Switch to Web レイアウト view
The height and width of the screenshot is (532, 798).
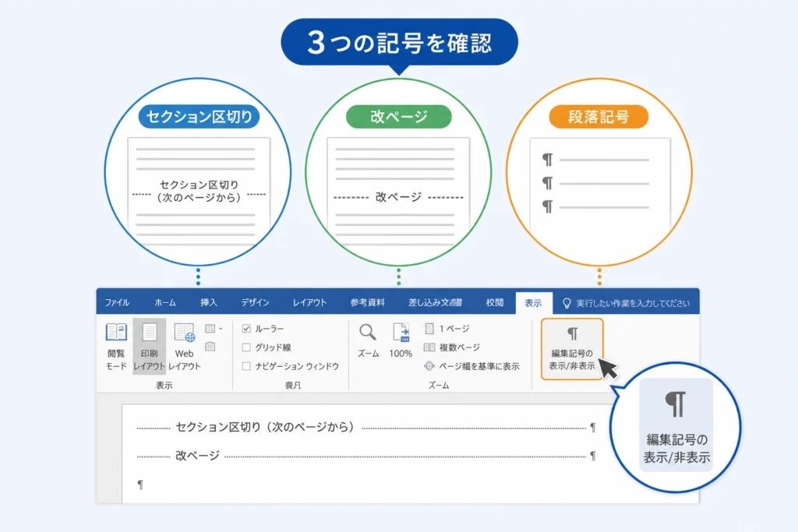[x=184, y=347]
